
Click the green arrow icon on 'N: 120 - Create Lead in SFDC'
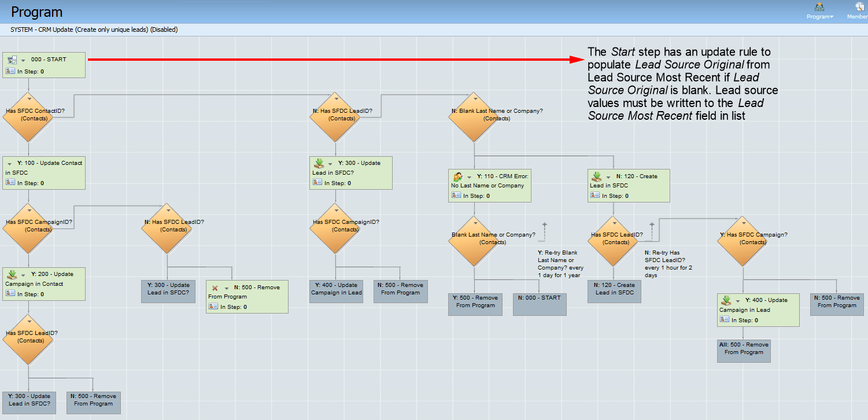598,176
